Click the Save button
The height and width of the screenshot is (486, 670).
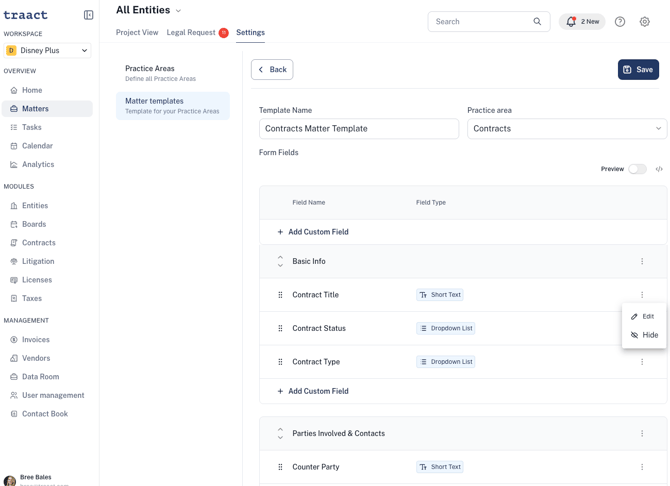[x=638, y=69]
